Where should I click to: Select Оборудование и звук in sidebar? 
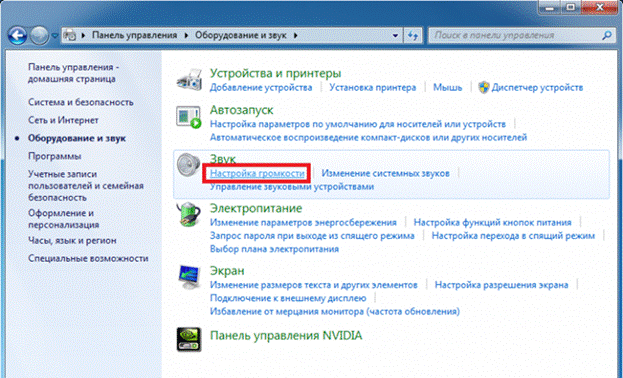coord(77,138)
